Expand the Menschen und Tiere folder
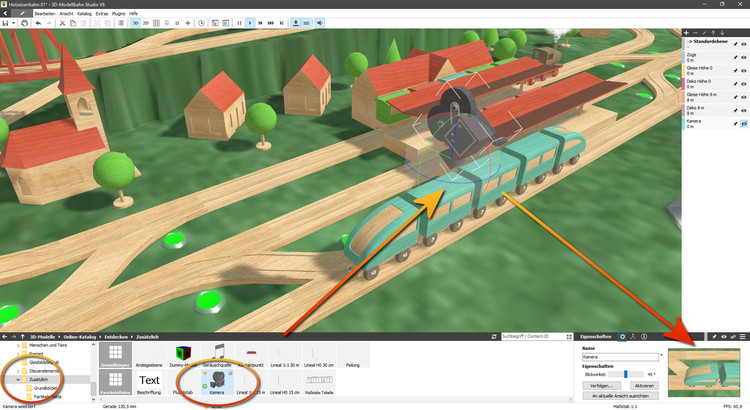This screenshot has height=410, width=750. pyautogui.click(x=18, y=345)
